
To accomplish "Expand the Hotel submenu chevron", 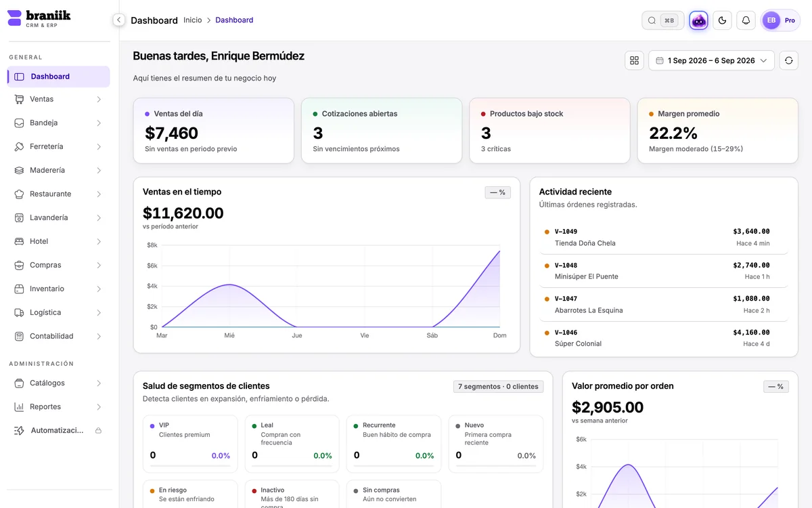I will click(x=99, y=241).
